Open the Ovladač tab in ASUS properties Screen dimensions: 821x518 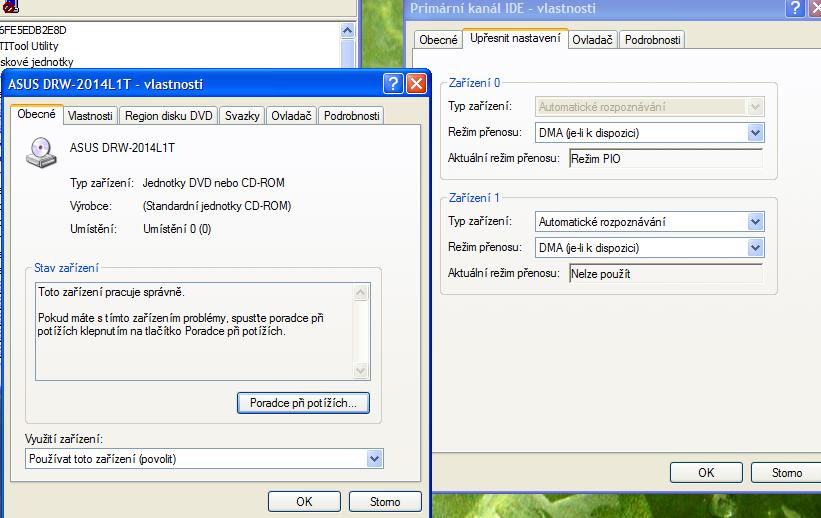pos(291,116)
